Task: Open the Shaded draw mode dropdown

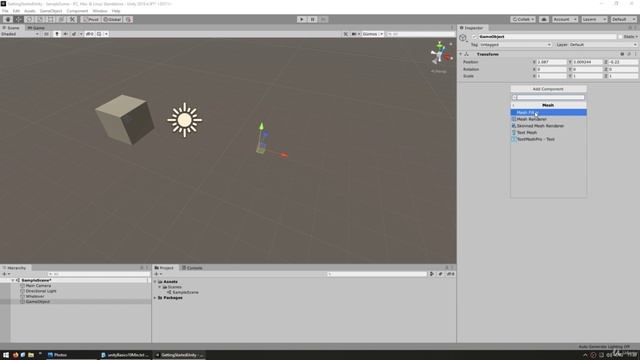Action: tap(20, 34)
